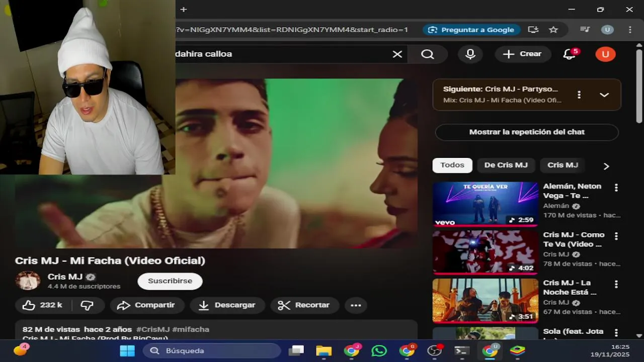
Task: Open the YouTube account avatar menu
Action: 605,54
